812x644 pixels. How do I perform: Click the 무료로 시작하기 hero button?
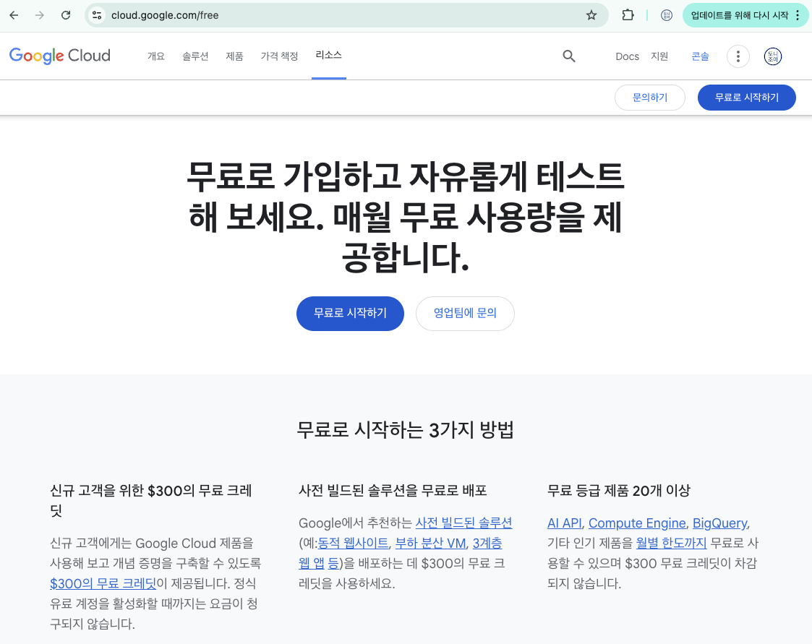[350, 313]
